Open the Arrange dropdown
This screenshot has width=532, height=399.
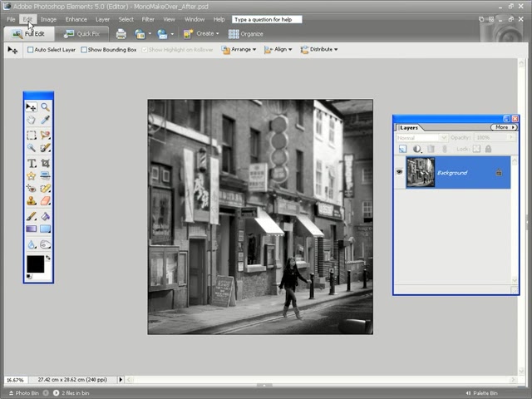coord(239,50)
